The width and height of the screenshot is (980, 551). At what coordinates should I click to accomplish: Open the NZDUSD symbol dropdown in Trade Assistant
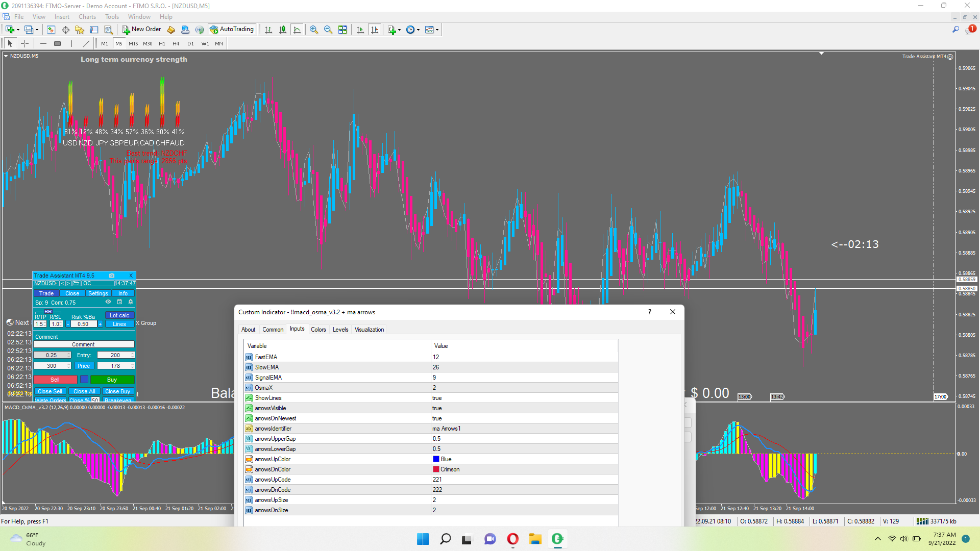click(45, 283)
